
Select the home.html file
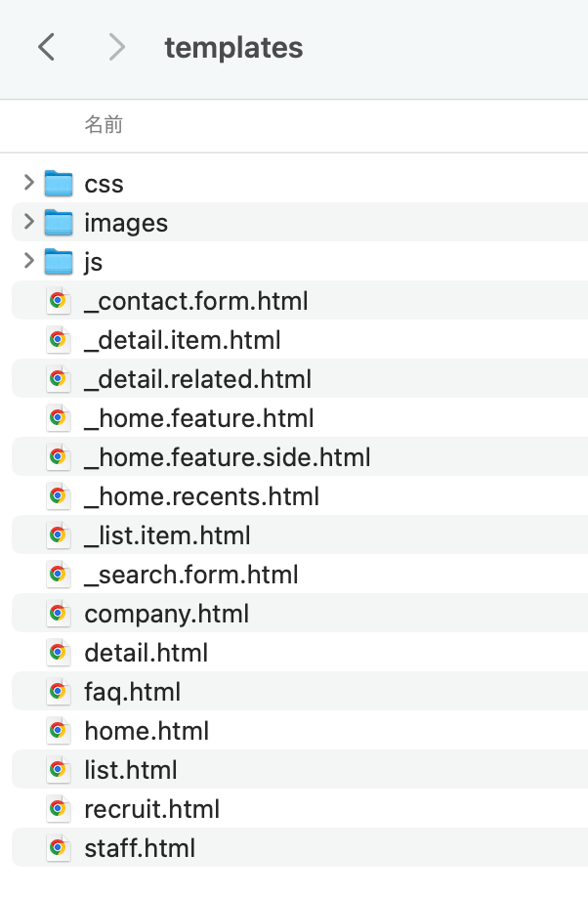click(147, 731)
